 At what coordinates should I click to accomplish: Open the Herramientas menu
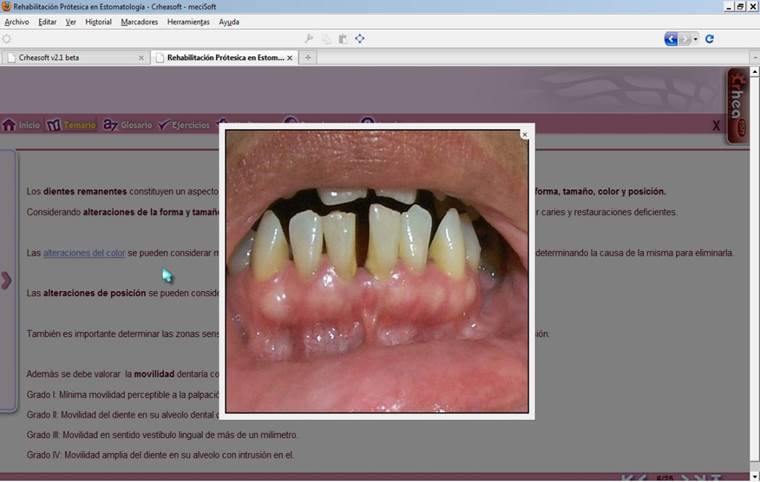pyautogui.click(x=187, y=21)
